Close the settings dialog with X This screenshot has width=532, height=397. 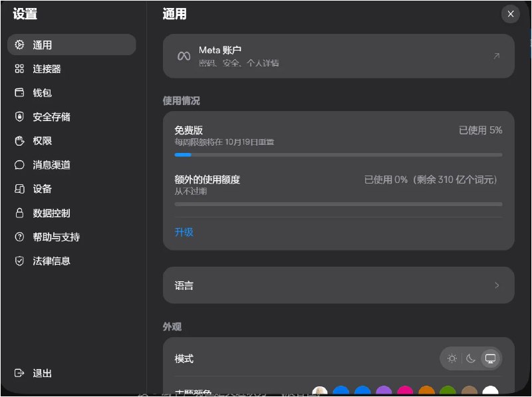[510, 14]
